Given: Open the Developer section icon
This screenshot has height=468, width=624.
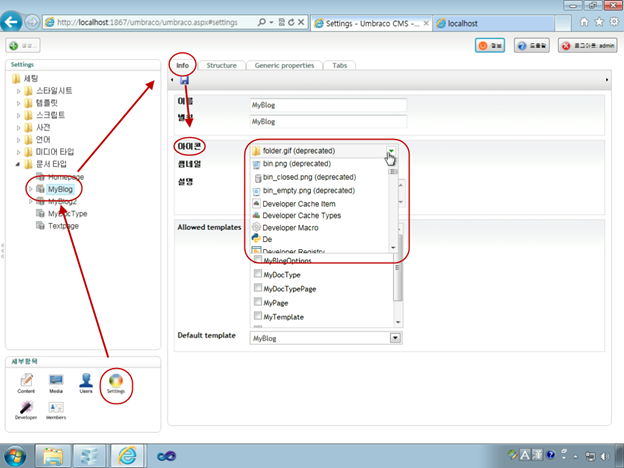Looking at the screenshot, I should point(26,410).
